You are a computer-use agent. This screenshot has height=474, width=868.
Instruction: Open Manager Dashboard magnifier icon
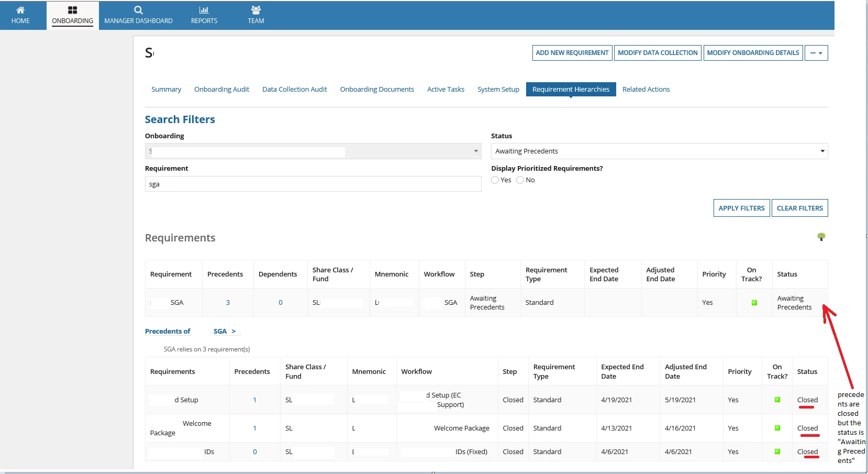138,10
